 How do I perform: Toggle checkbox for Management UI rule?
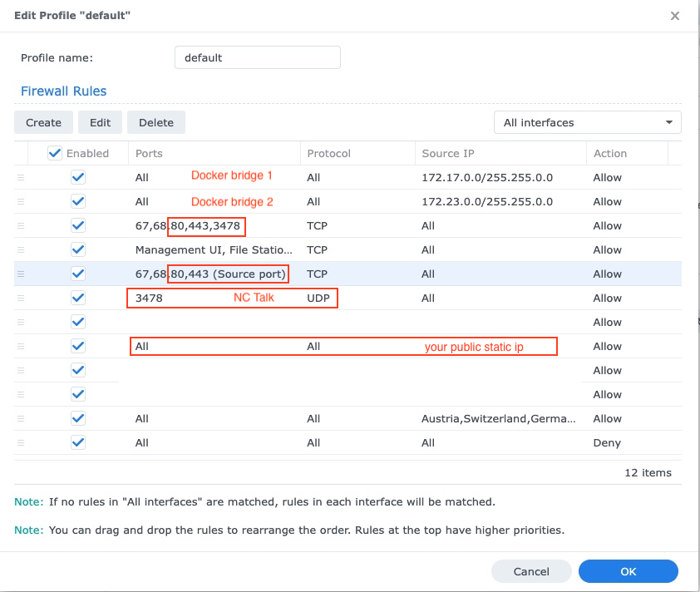[78, 249]
